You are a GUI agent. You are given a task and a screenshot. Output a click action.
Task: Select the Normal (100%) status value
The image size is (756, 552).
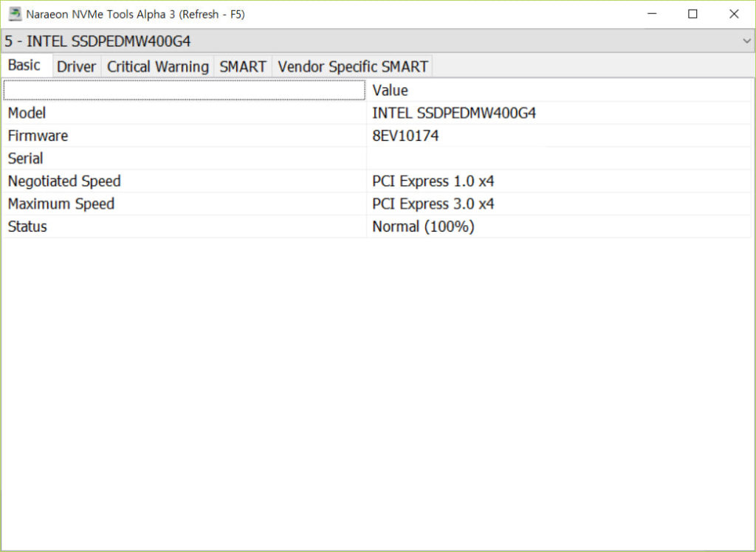pyautogui.click(x=423, y=227)
